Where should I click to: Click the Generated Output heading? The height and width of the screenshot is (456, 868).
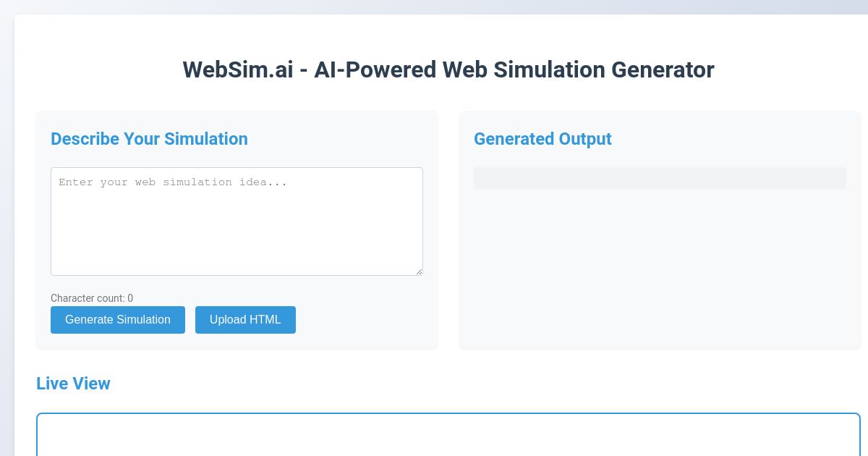pos(542,139)
